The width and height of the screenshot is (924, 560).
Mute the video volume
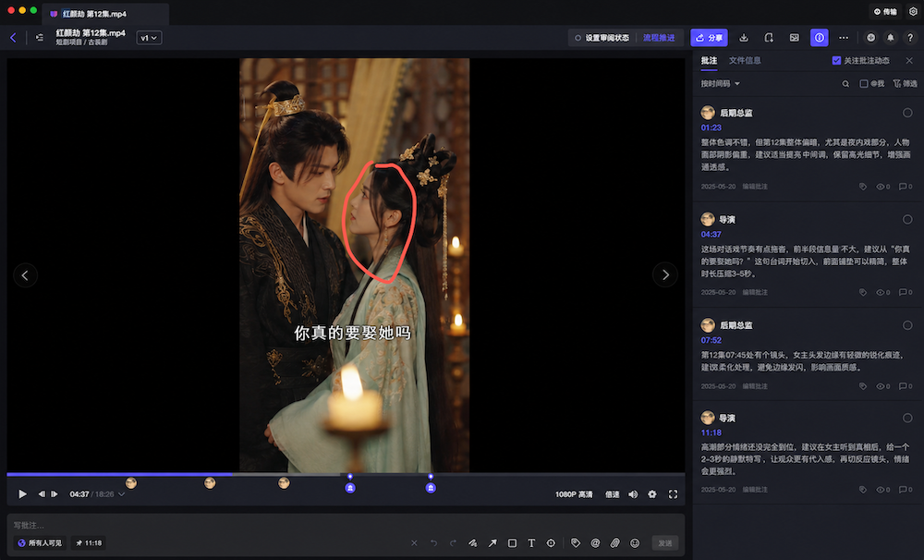tap(633, 494)
